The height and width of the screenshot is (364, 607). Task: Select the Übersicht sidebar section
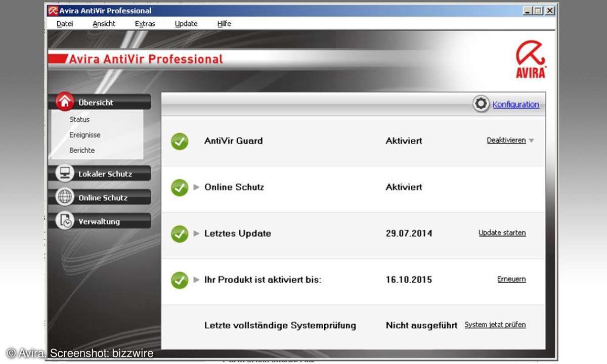pos(100,102)
